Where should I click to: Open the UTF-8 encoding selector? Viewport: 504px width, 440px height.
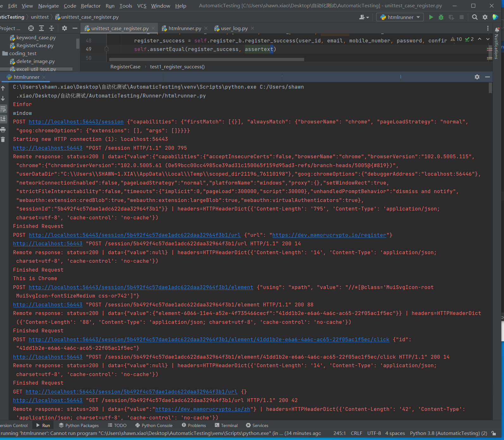(374, 433)
